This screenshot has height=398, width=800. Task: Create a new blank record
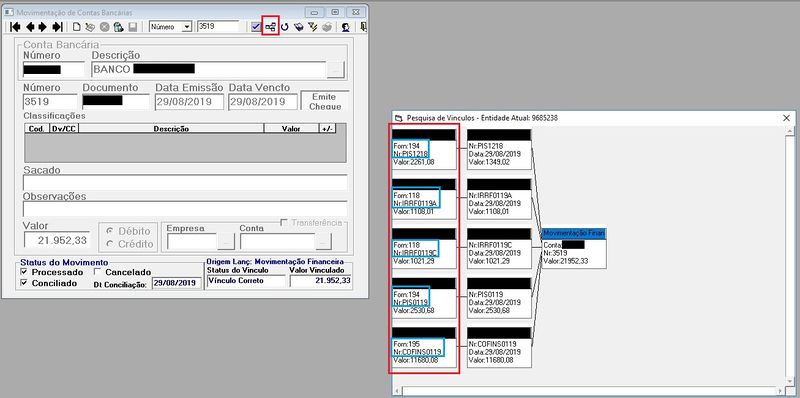coord(77,27)
